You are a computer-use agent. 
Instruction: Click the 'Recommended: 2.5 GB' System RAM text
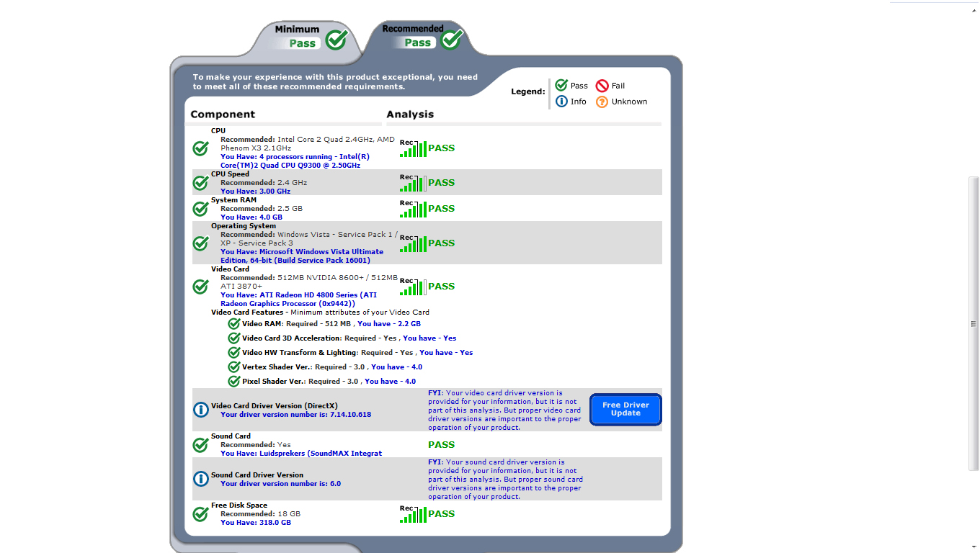(262, 209)
